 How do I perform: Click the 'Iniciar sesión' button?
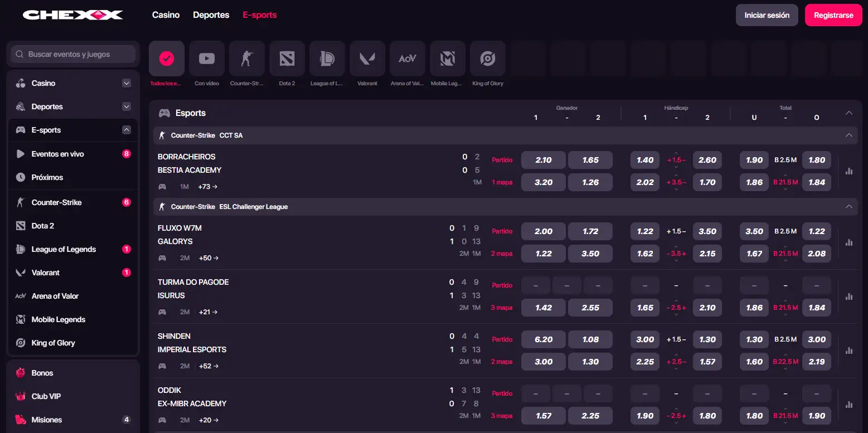pyautogui.click(x=767, y=15)
